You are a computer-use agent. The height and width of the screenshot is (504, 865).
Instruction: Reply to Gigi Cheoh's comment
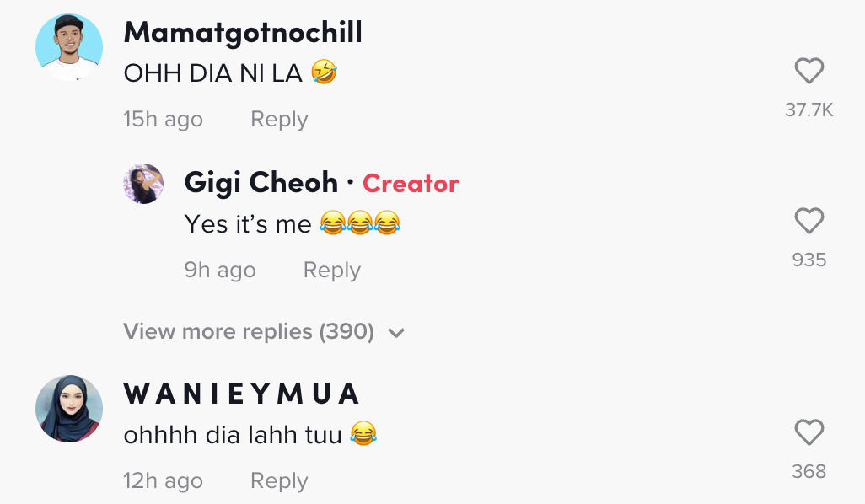click(331, 271)
